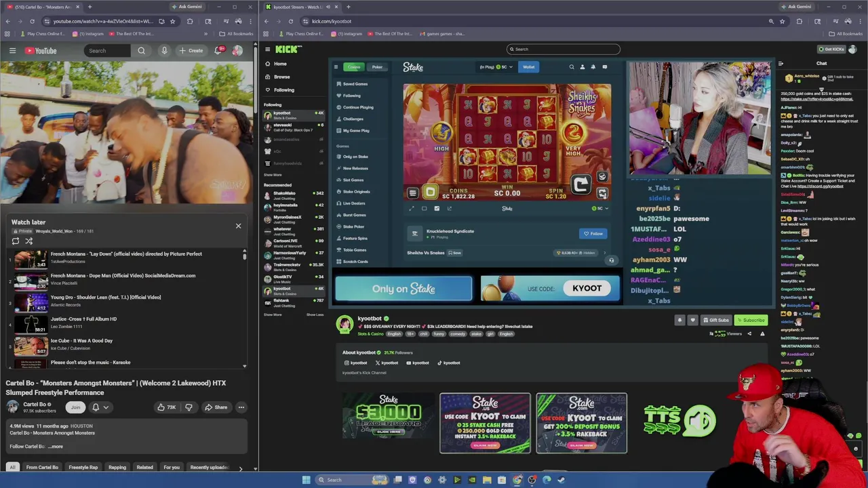
Task: Select the 'Related' chip
Action: (144, 467)
